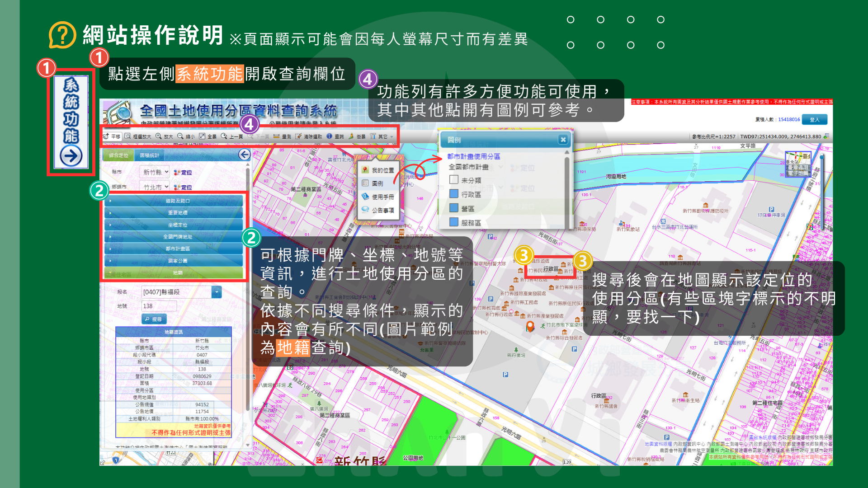Click the 全國都市計畫 legend subheading
Image resolution: width=868 pixels, height=488 pixels.
coord(468,167)
